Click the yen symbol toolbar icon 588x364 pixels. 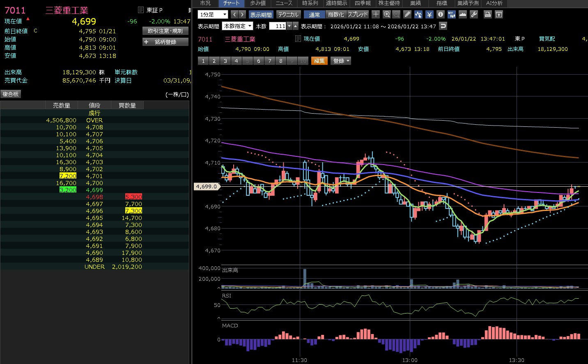point(430,14)
